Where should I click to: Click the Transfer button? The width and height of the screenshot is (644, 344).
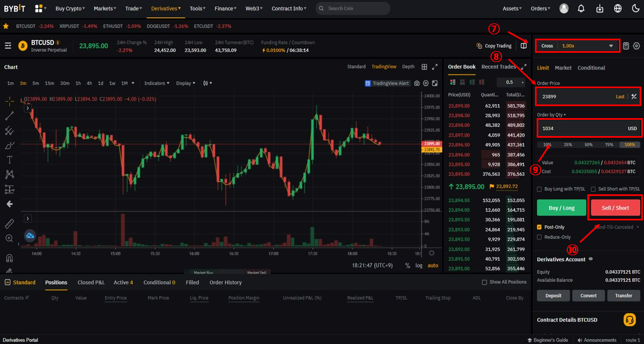623,296
